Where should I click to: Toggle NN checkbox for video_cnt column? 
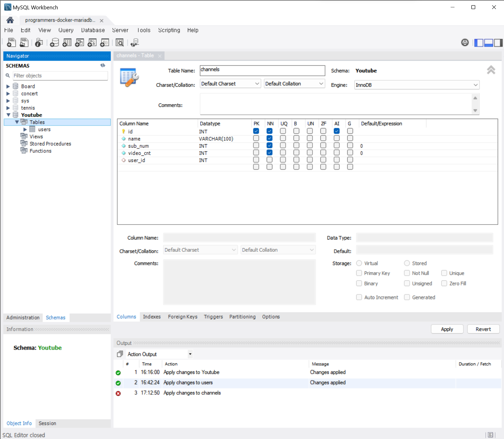pos(269,153)
